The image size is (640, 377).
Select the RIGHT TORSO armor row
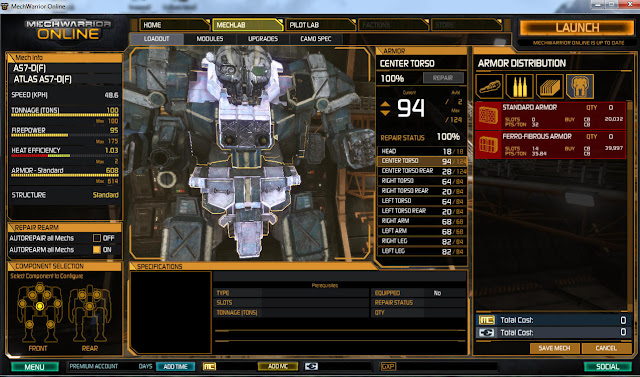[422, 181]
